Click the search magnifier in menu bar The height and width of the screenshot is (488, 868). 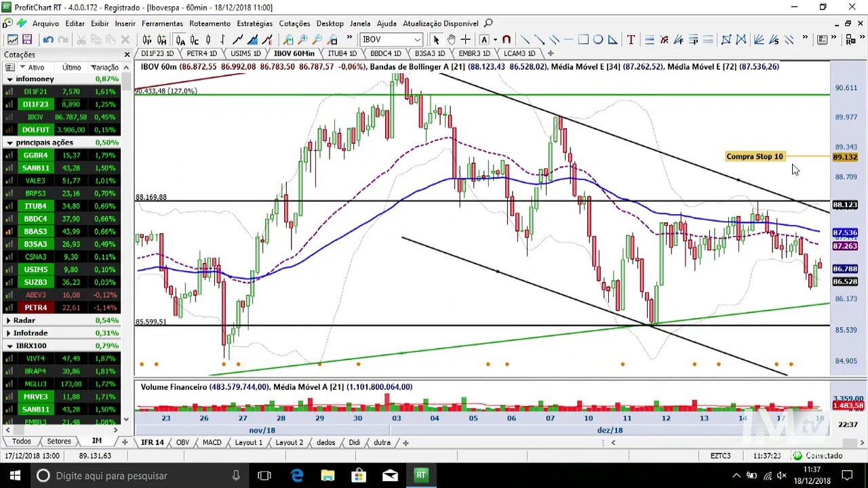pos(488,23)
